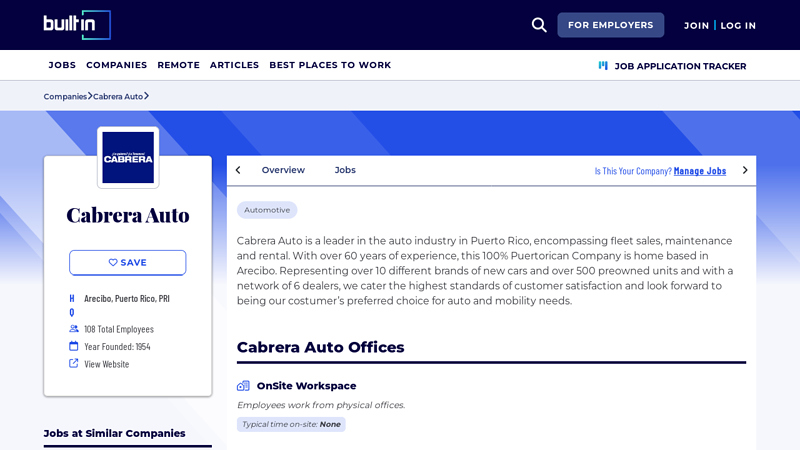The width and height of the screenshot is (800, 450).
Task: Open the ARTICLES menu item
Action: click(x=234, y=65)
